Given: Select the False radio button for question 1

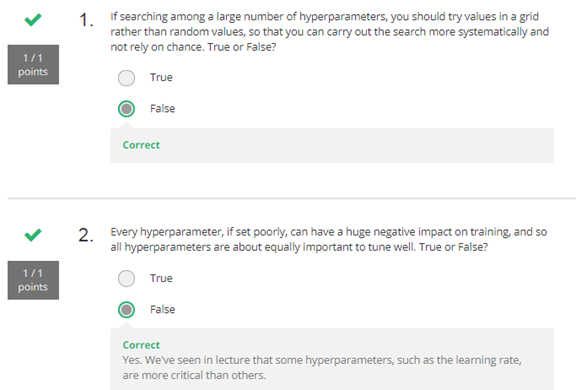Looking at the screenshot, I should (x=126, y=109).
